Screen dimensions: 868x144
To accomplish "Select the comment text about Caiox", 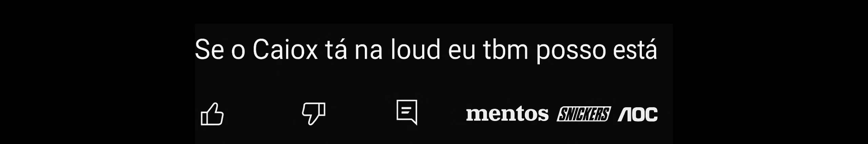I will tap(426, 50).
